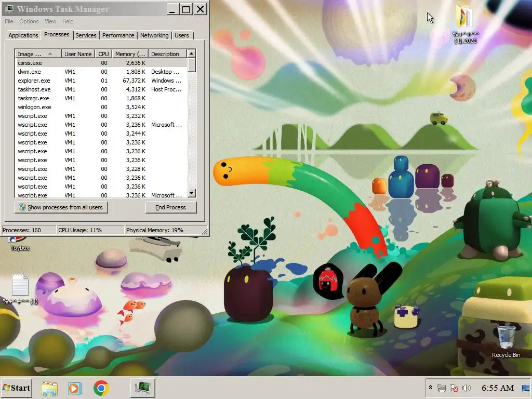The height and width of the screenshot is (399, 532).
Task: Open the File menu in Task Manager
Action: coord(9,21)
